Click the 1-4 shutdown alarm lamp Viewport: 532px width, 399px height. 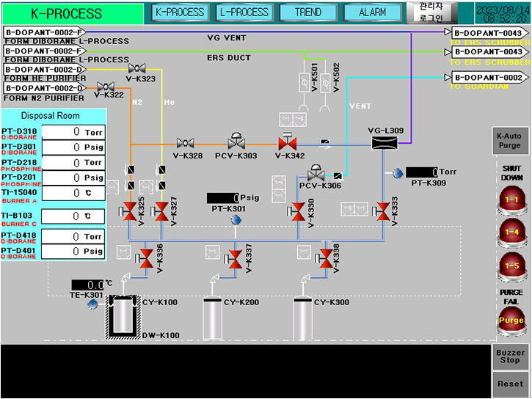pyautogui.click(x=511, y=233)
